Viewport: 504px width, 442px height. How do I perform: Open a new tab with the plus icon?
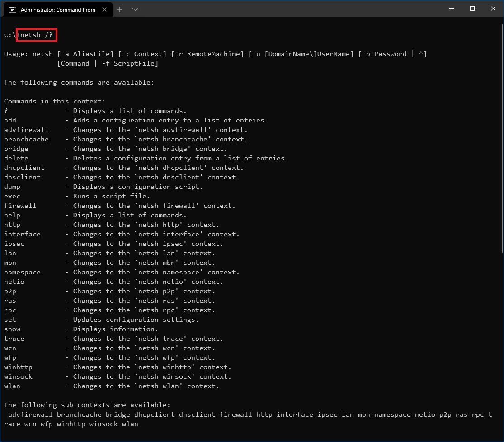coord(120,9)
